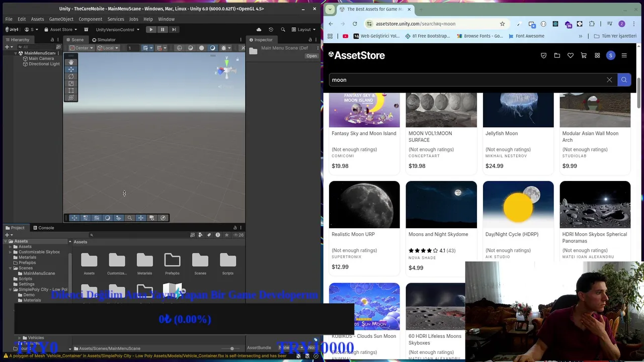Click Project search by label icon

[209, 235]
